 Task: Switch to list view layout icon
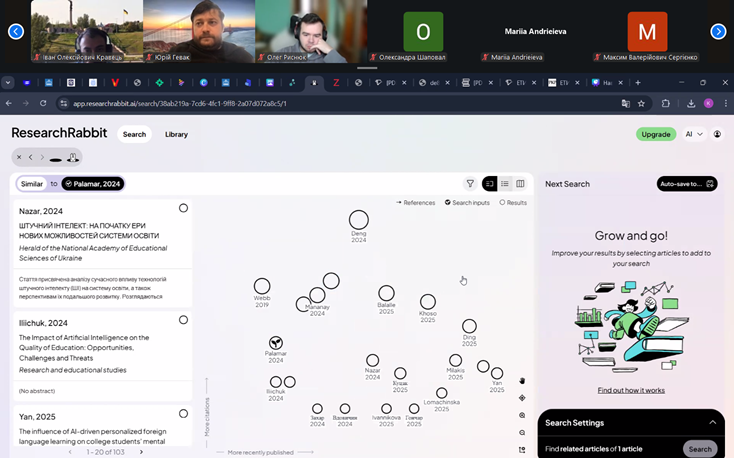[505, 184]
